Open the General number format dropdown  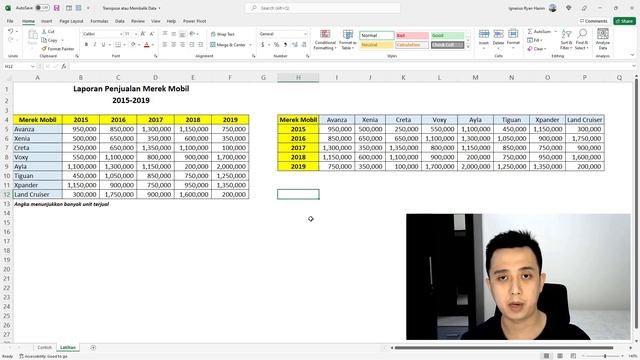coord(305,34)
